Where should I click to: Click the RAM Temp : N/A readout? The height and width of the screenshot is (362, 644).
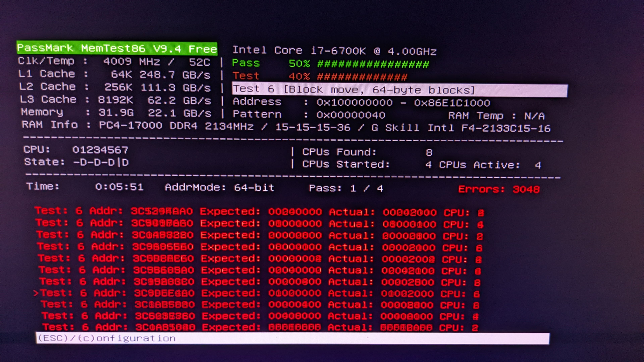[x=496, y=116]
